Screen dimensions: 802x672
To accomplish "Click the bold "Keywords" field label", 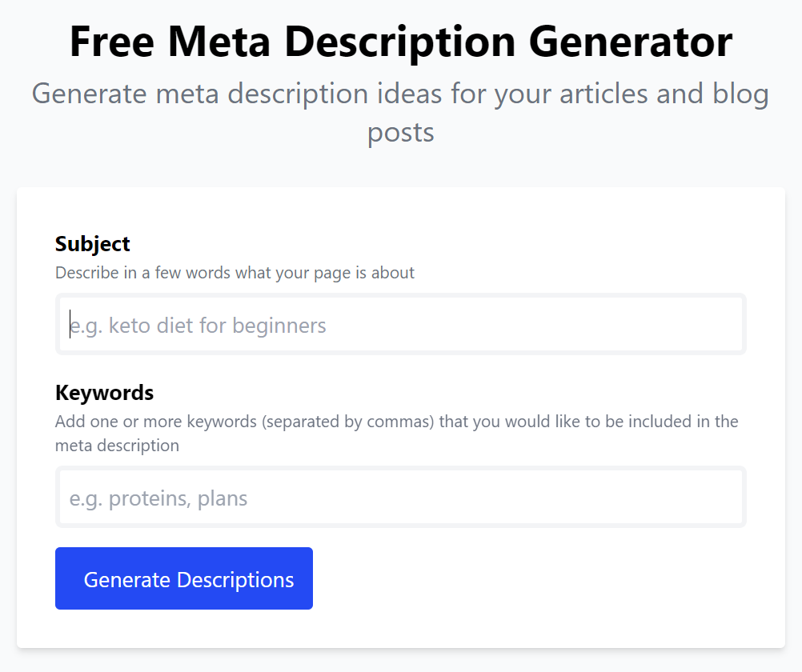I will (104, 393).
